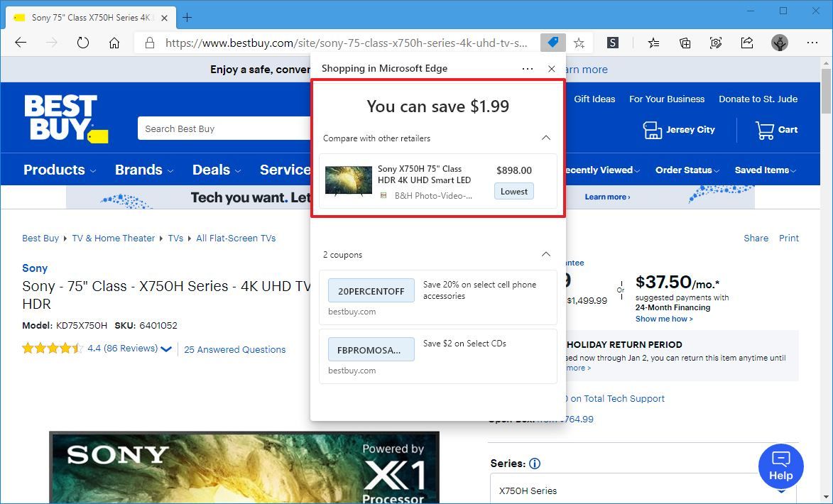Open the Best Buy Cart icon
Screen dimensions: 833x504
coord(764,129)
